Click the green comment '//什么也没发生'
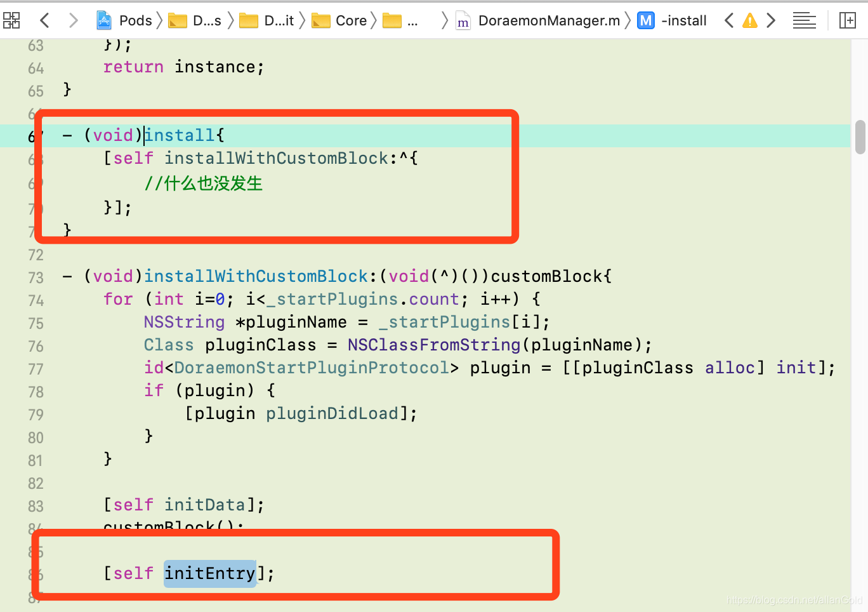This screenshot has width=868, height=612. tap(204, 183)
